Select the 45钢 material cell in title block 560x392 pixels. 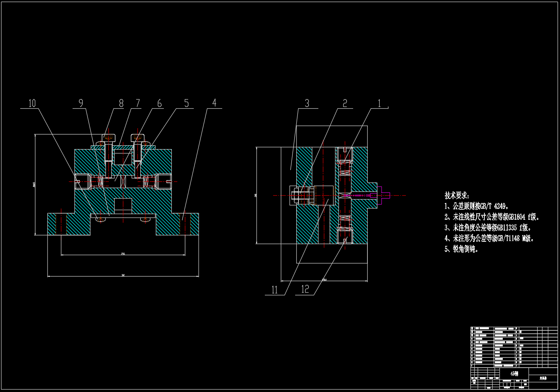[x=515, y=374]
